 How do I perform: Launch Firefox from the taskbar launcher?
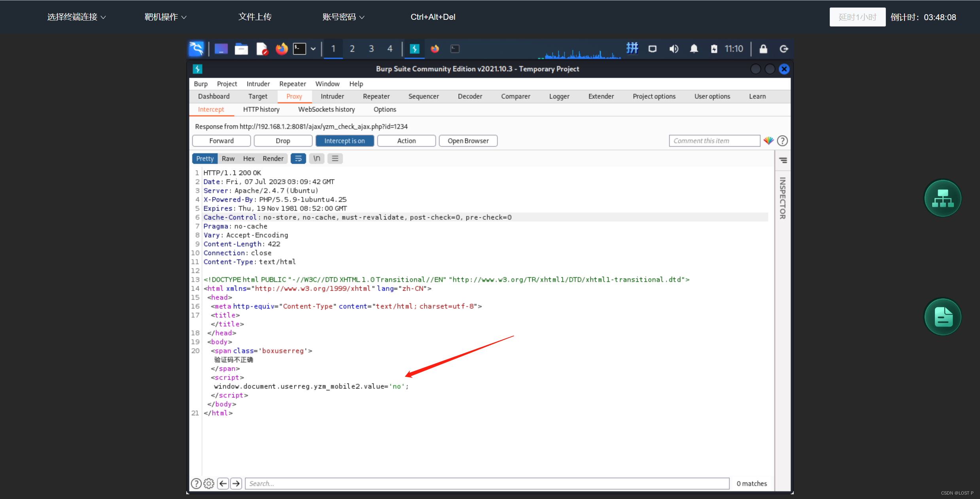click(282, 49)
